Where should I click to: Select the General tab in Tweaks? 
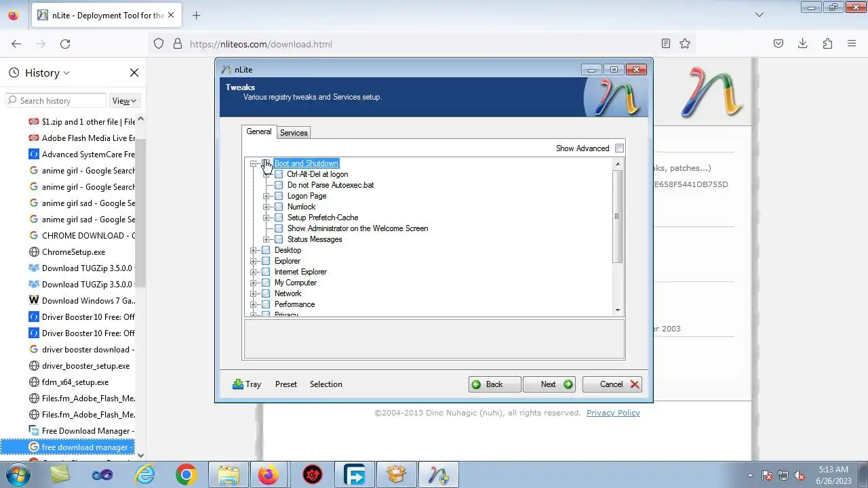pyautogui.click(x=258, y=131)
